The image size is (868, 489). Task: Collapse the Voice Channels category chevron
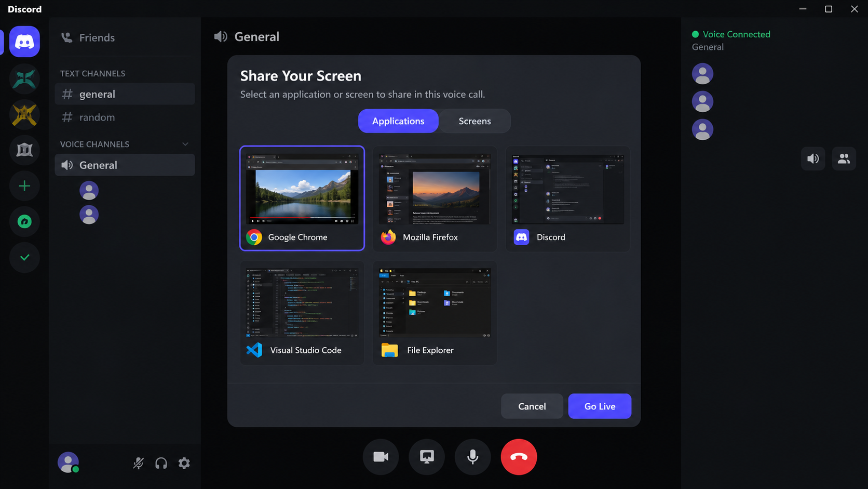point(185,144)
